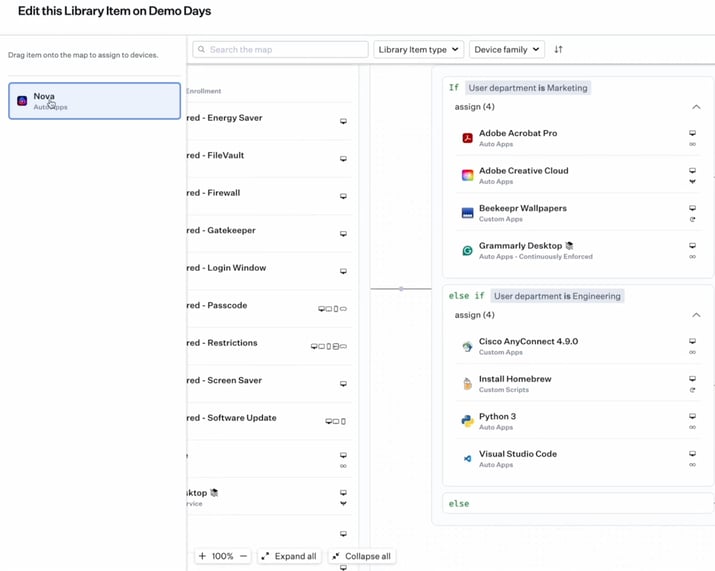
Task: Open the Device family dropdown
Action: pyautogui.click(x=506, y=49)
